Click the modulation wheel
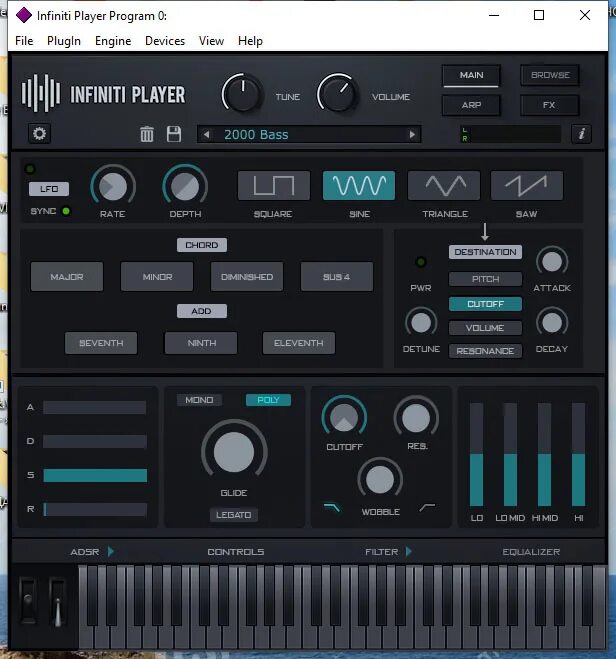The width and height of the screenshot is (616, 659). click(x=58, y=601)
